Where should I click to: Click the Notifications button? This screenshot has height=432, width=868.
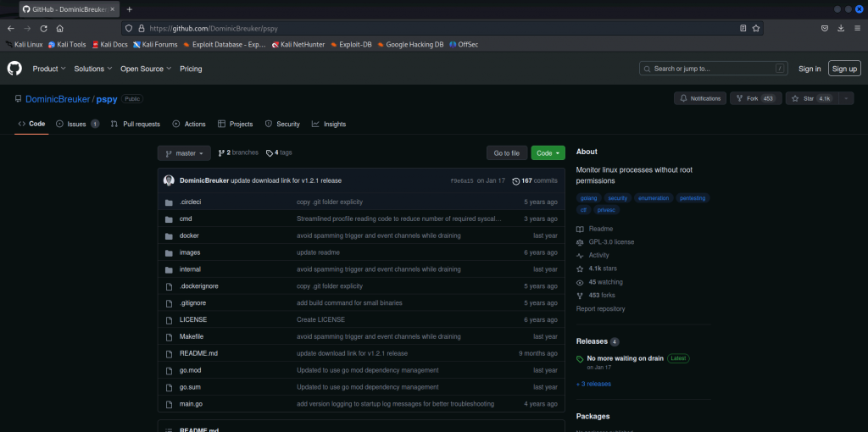(x=700, y=98)
